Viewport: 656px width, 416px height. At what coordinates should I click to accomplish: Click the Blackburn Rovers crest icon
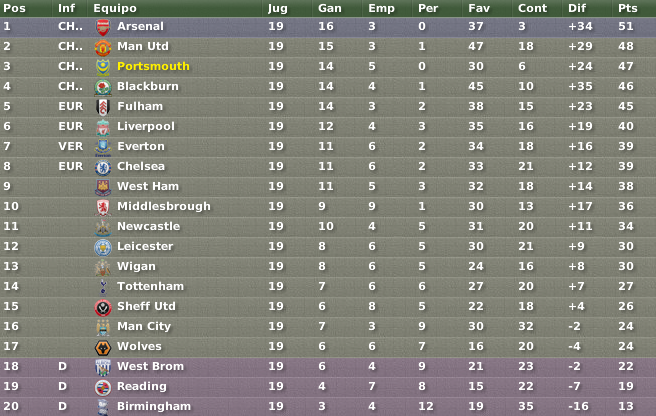103,87
